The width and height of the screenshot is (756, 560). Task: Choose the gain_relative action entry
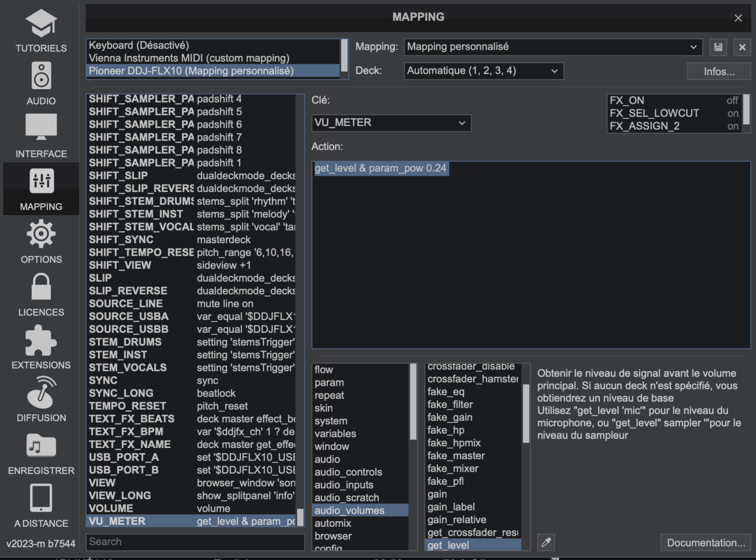pyautogui.click(x=457, y=520)
